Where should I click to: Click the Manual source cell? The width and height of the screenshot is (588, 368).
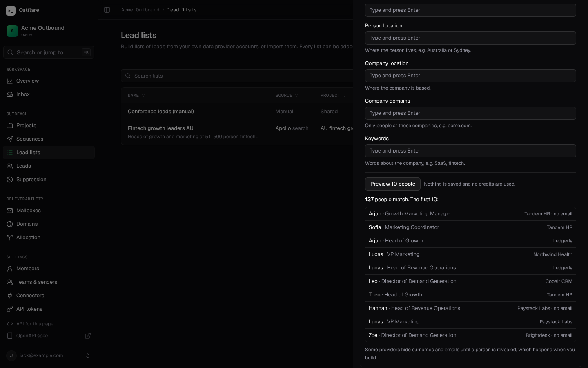pos(285,112)
